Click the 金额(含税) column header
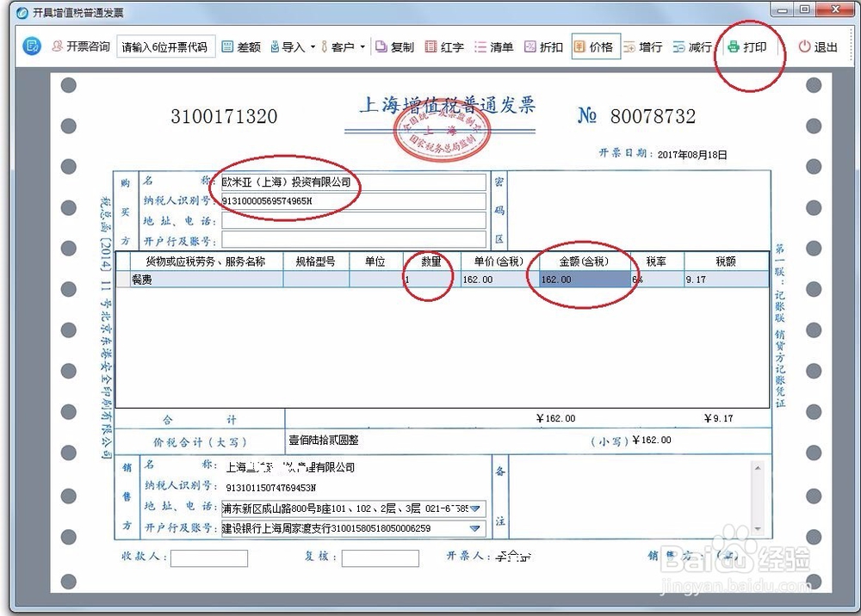 (x=585, y=262)
